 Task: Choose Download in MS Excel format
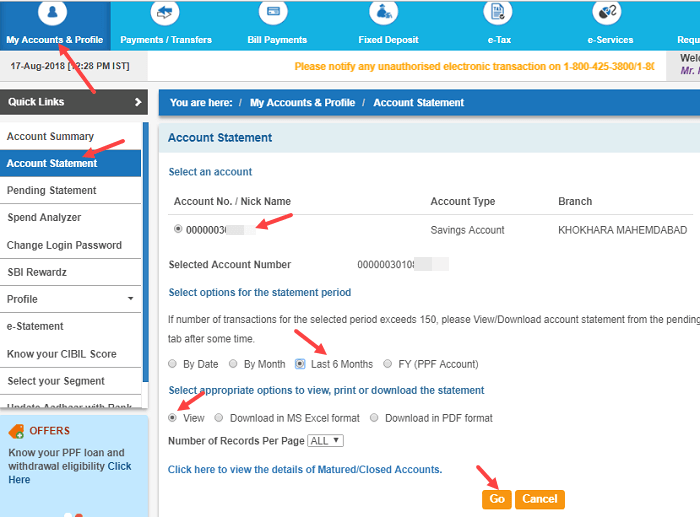point(219,418)
